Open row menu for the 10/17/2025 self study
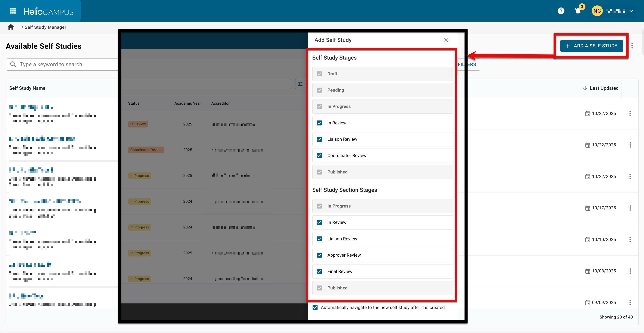The height and width of the screenshot is (333, 644). [630, 208]
